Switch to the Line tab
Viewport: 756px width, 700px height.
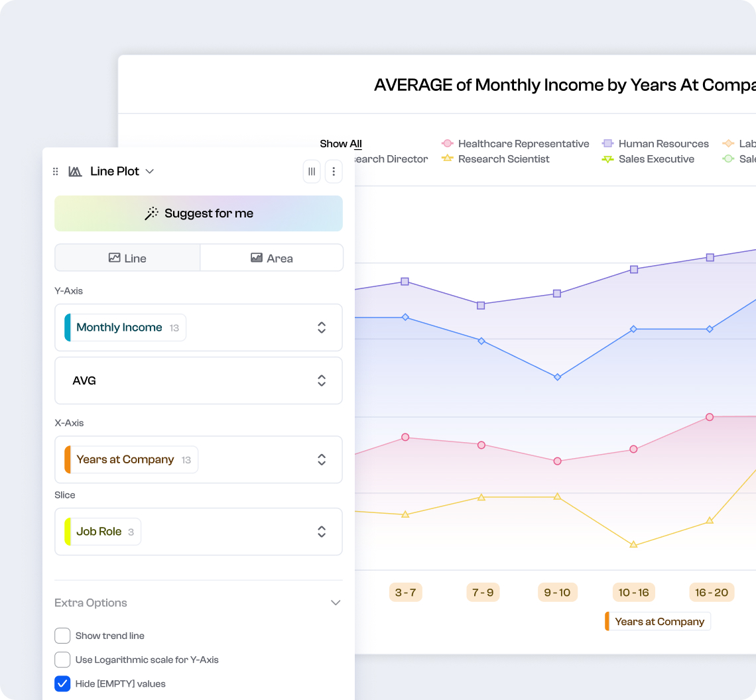[x=127, y=257]
